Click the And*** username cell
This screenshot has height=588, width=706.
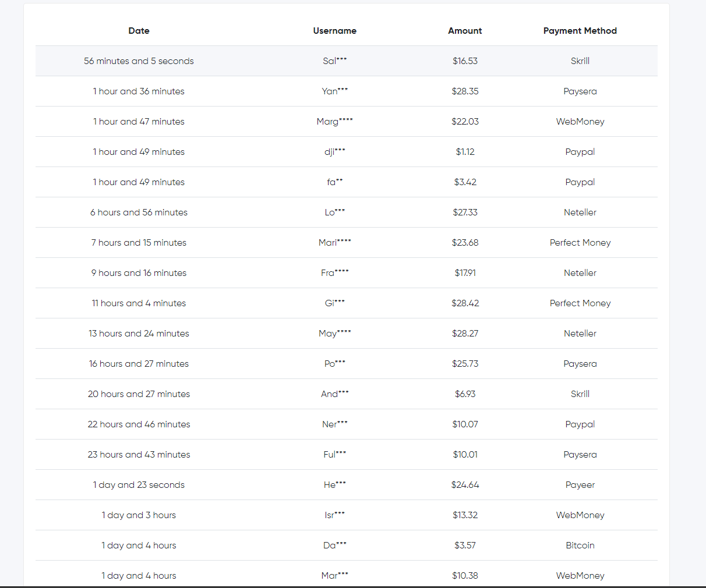335,394
